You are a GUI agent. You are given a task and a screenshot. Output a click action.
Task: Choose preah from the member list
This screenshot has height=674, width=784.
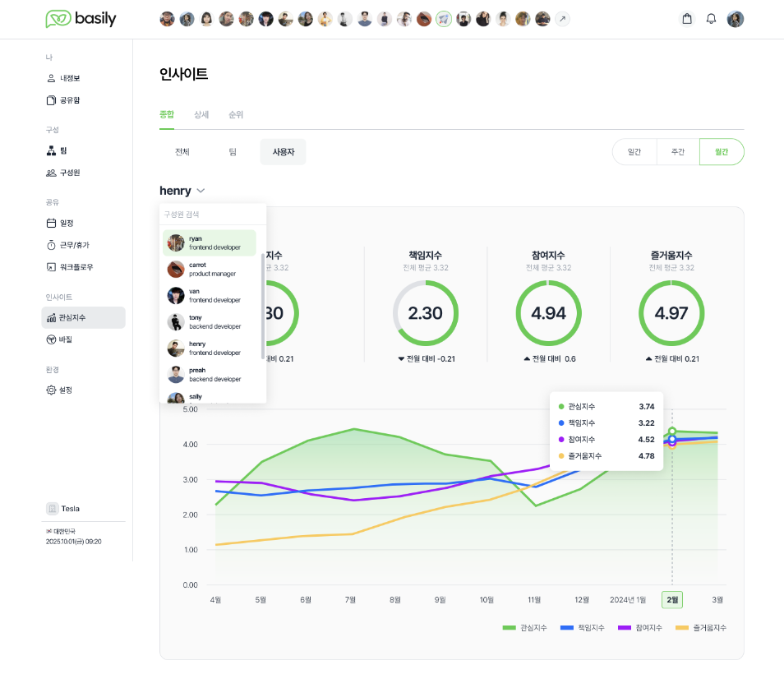pos(210,375)
